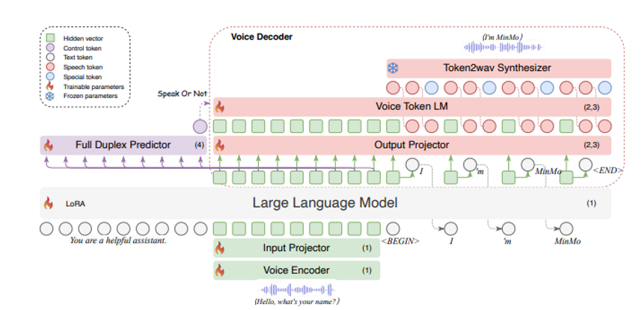644x310 pixels.
Task: Click the output waveform under (I'm MinMo)
Action: pyautogui.click(x=503, y=48)
